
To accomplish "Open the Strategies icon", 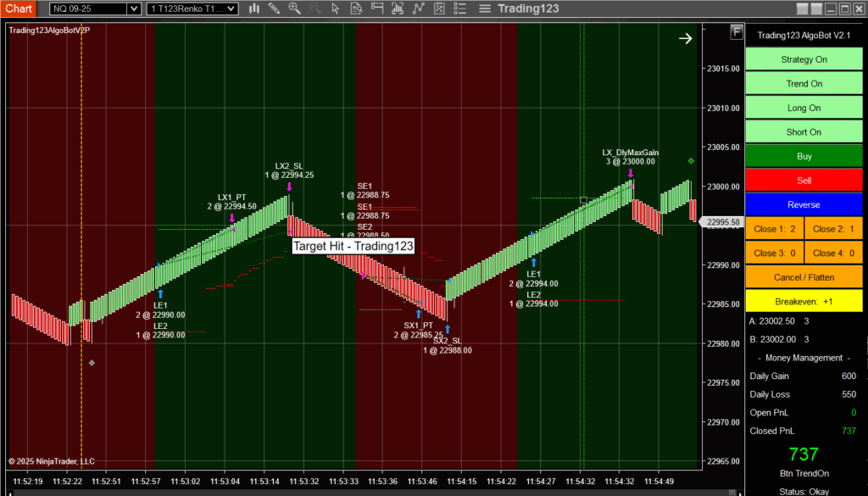I will (x=439, y=8).
